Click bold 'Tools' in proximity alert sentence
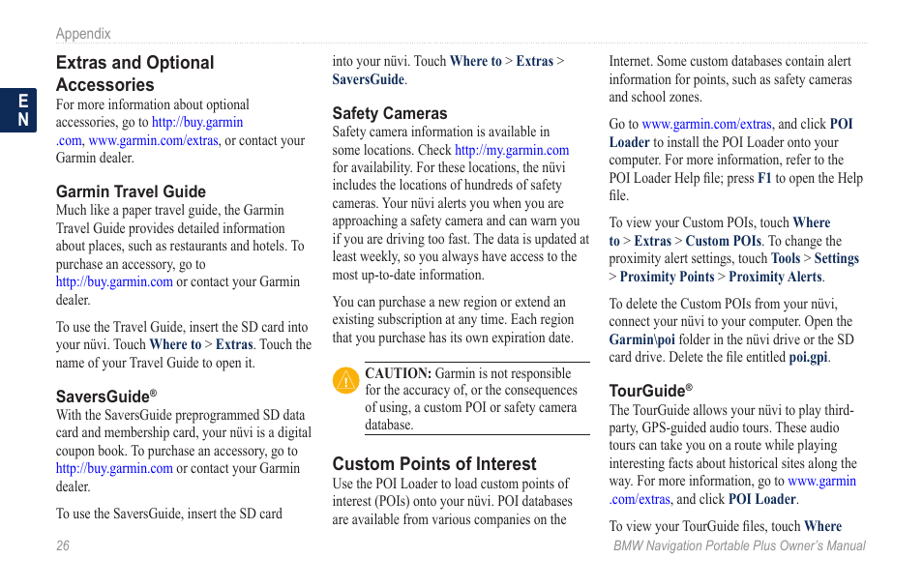 tap(786, 258)
